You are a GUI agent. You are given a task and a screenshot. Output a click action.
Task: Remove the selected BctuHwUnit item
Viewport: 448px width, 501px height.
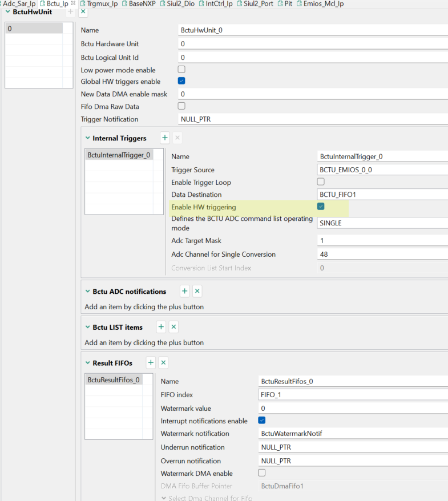pos(83,11)
